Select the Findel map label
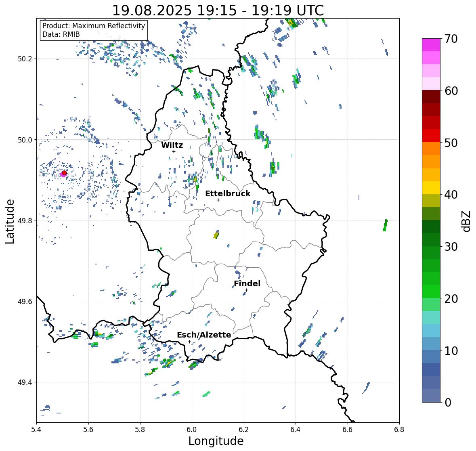 tap(247, 283)
